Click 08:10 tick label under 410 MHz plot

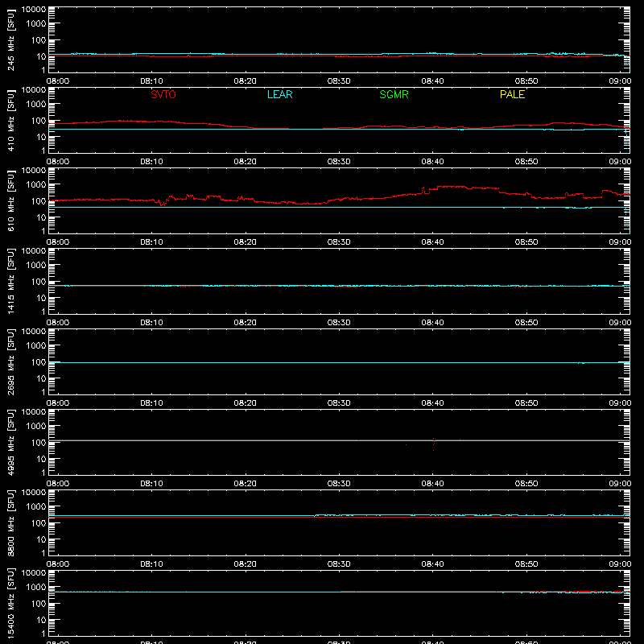(x=151, y=162)
